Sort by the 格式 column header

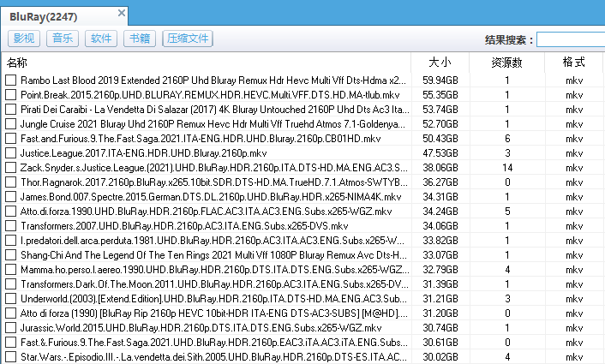pyautogui.click(x=574, y=63)
